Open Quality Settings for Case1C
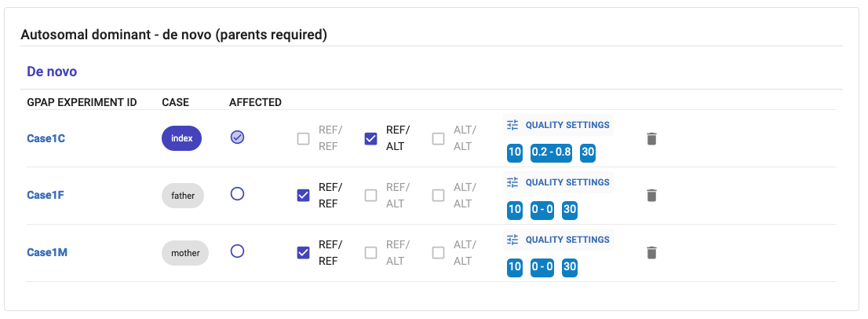This screenshot has height=319, width=868. coord(558,125)
